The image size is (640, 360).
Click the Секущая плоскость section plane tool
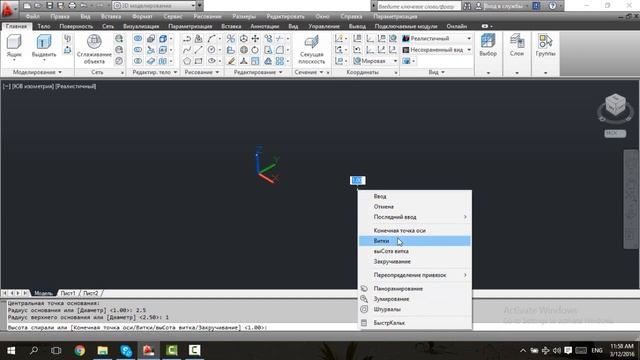311,49
